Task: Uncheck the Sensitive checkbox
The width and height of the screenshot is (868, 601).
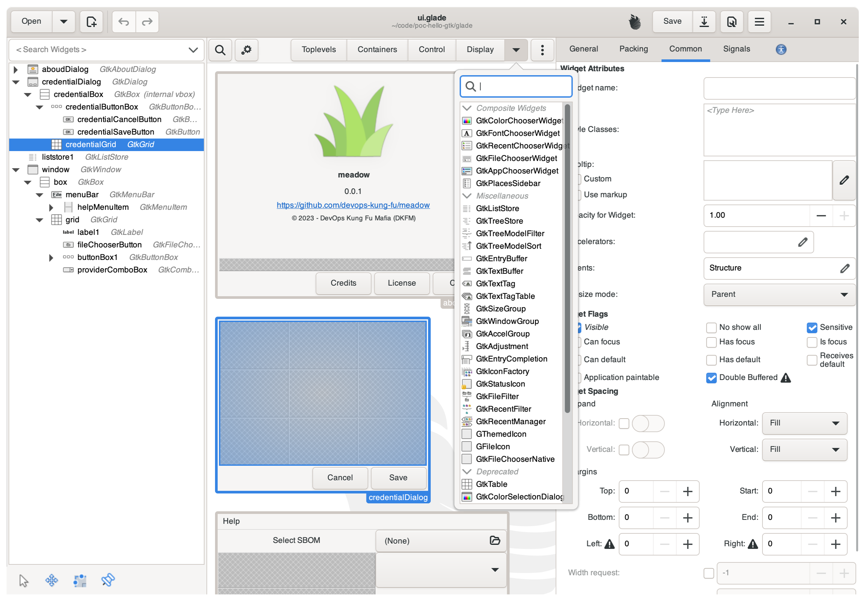Action: point(812,328)
